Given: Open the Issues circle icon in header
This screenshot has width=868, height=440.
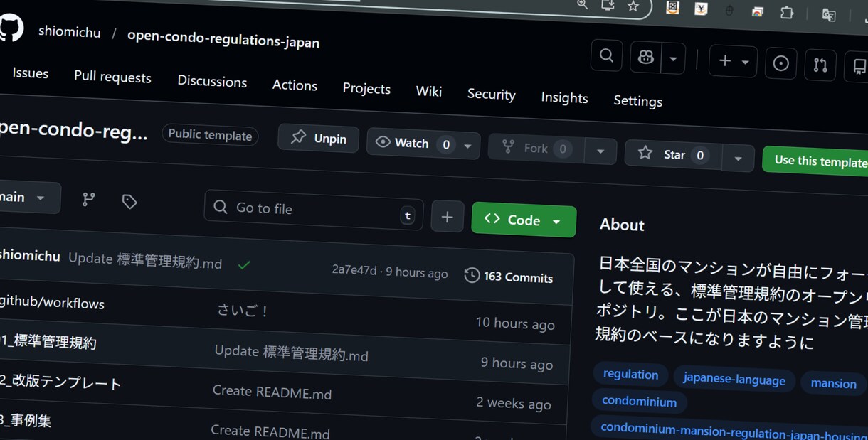Looking at the screenshot, I should tap(780, 64).
